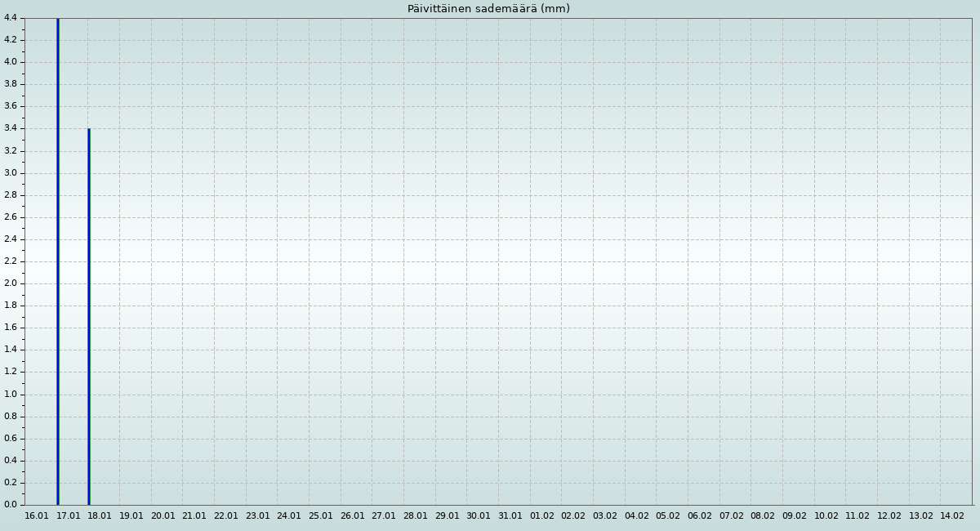Image resolution: width=980 pixels, height=531 pixels.
Task: Click the 3.0 y-axis value label
Action: tap(11, 173)
